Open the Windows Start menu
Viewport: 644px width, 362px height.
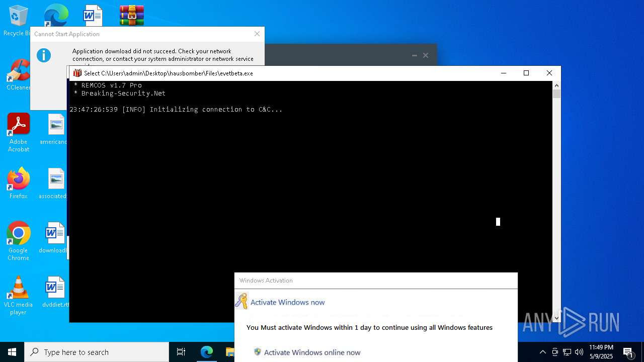[12, 352]
